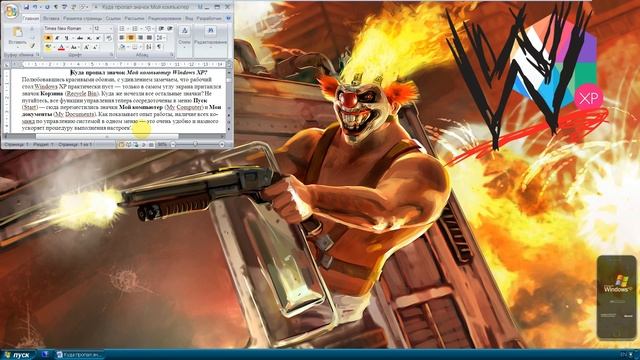Select the Format Painter brush icon

pyautogui.click(x=33, y=45)
